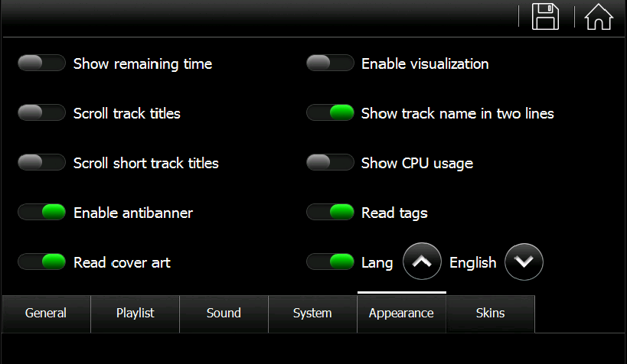Screen dimensions: 627x364
Task: Save settings with the floppy disk icon
Action: 545,16
